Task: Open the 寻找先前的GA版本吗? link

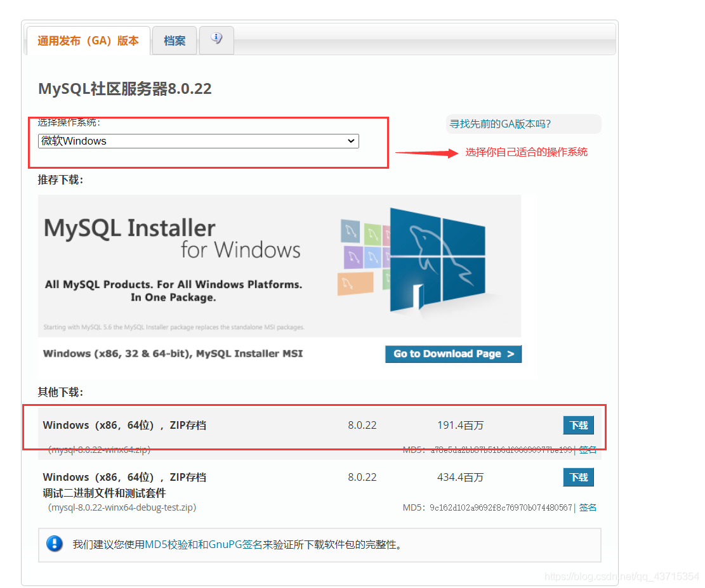Action: (x=501, y=124)
